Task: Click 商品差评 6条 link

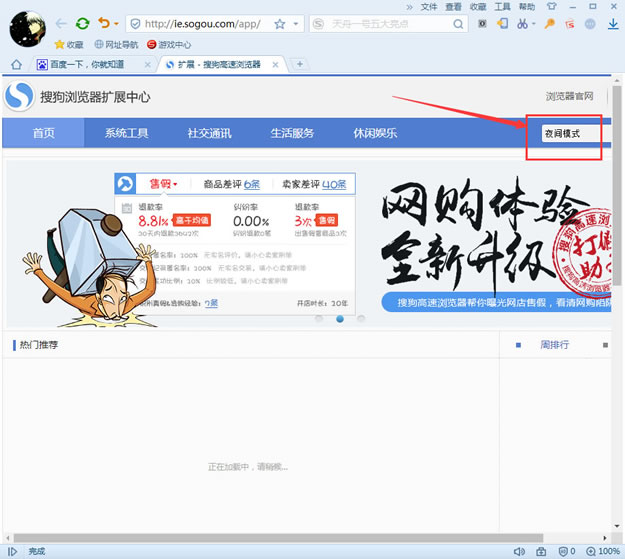Action: click(232, 184)
